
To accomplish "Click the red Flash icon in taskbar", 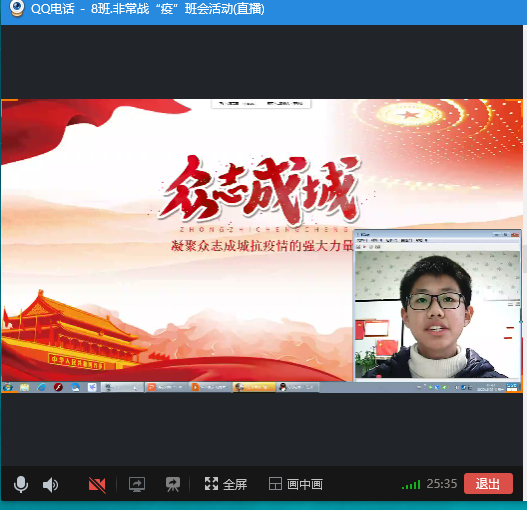I will pyautogui.click(x=58, y=387).
